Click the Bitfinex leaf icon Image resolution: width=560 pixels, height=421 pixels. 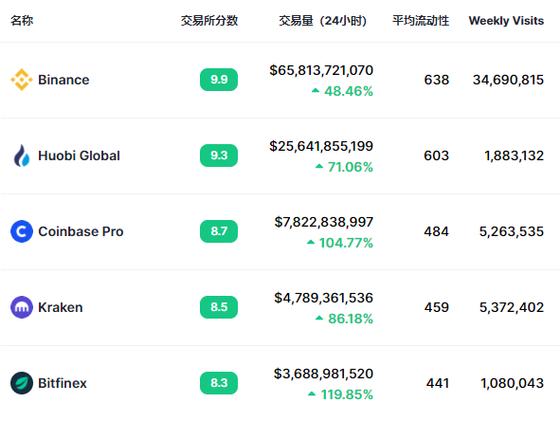coord(21,383)
